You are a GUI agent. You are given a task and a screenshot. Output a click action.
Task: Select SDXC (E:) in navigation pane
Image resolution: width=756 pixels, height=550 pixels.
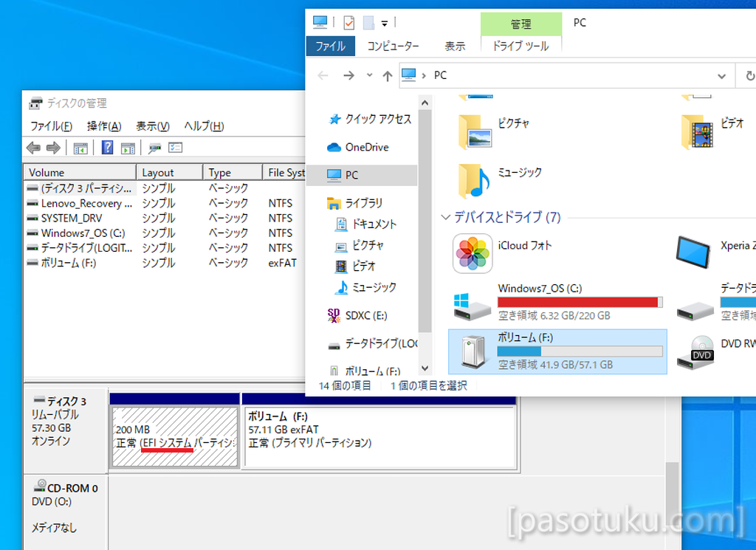365,315
